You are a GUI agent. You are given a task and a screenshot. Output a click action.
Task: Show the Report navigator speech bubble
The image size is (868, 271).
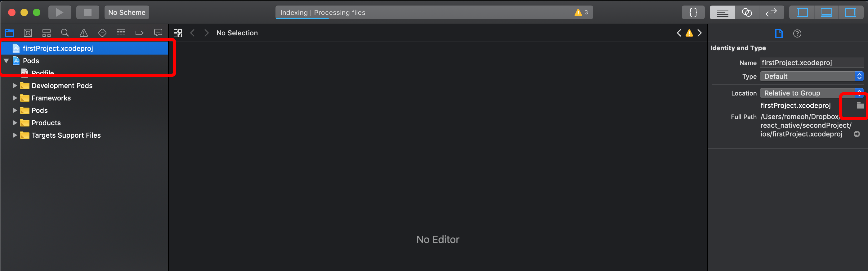click(158, 33)
